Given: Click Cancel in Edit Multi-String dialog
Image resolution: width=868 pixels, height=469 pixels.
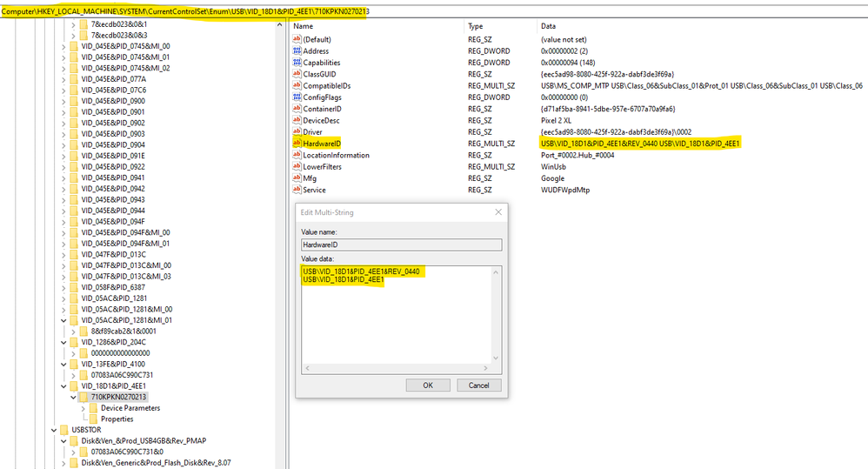Looking at the screenshot, I should [479, 385].
